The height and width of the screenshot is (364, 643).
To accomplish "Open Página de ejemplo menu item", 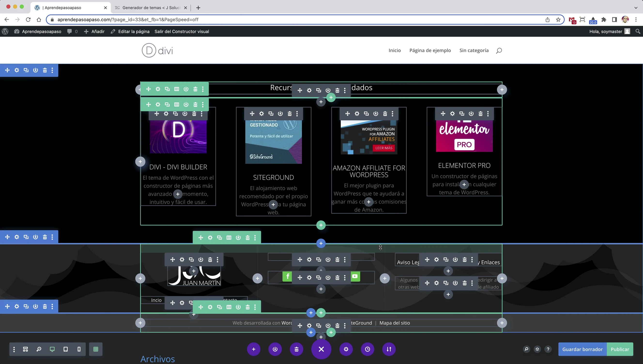I will point(430,50).
